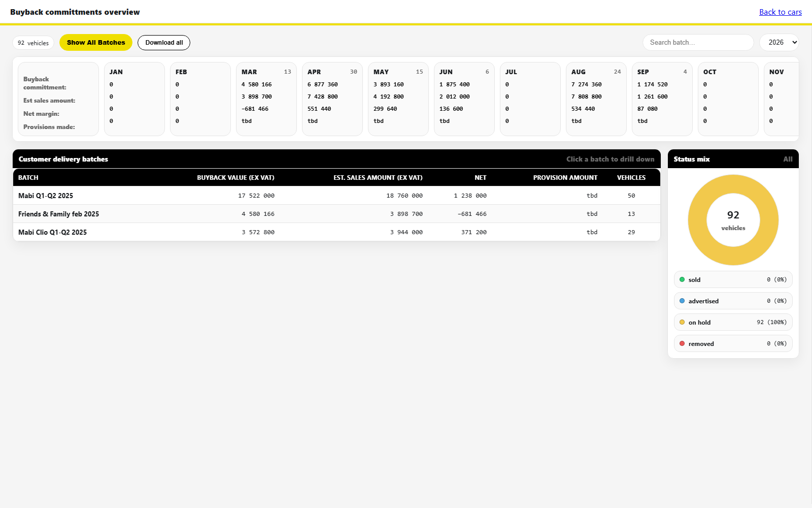Select the AUG month card

[x=596, y=99]
